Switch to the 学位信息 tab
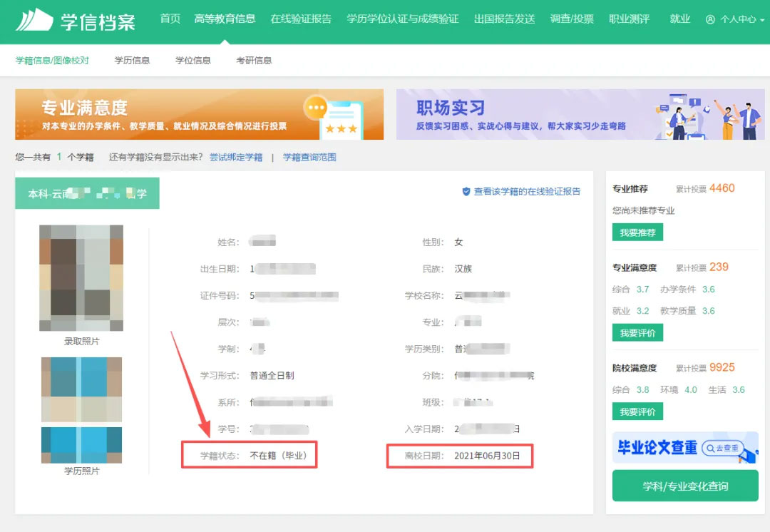Viewport: 770px width, 532px height. 193,61
